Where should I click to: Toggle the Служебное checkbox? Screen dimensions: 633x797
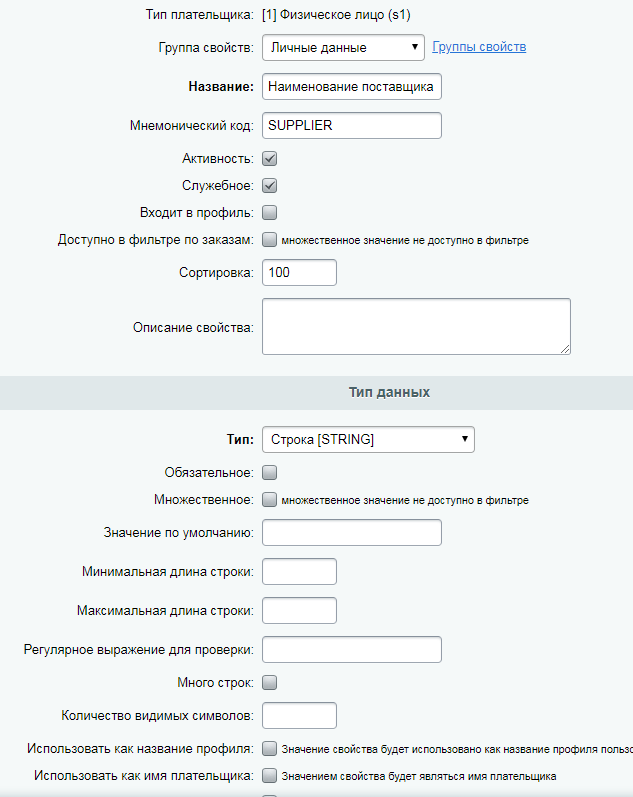(269, 185)
